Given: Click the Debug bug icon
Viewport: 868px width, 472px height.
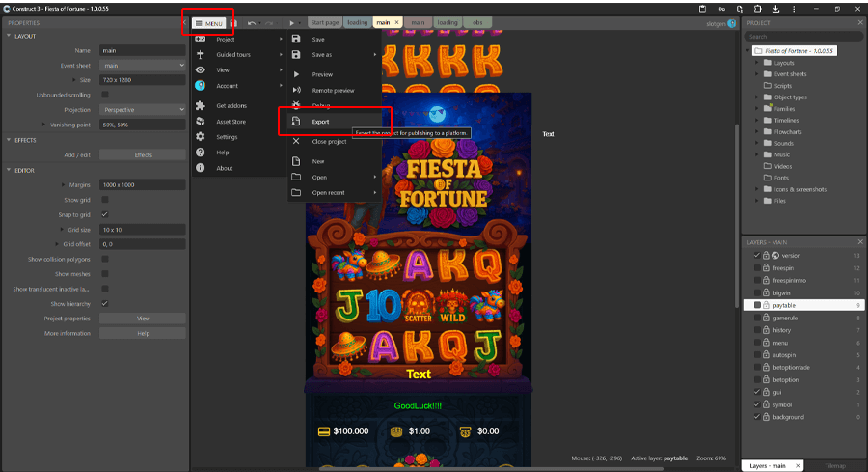Looking at the screenshot, I should [x=296, y=105].
